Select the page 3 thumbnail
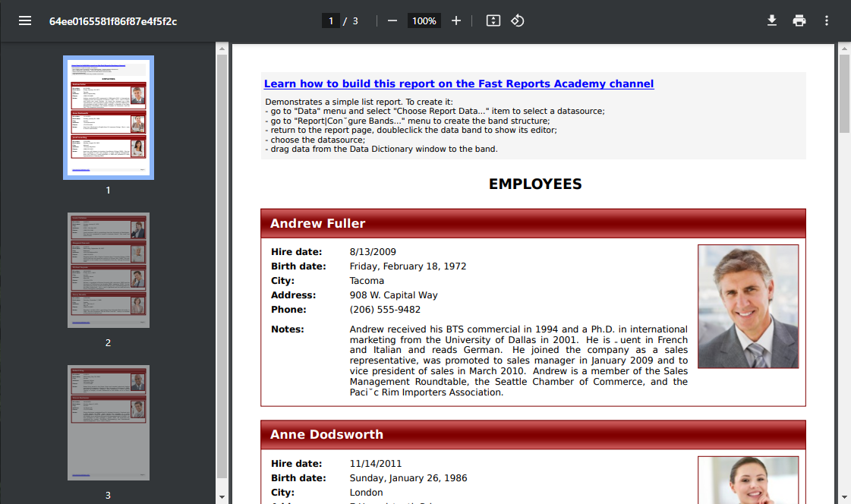The image size is (851, 504). tap(108, 423)
